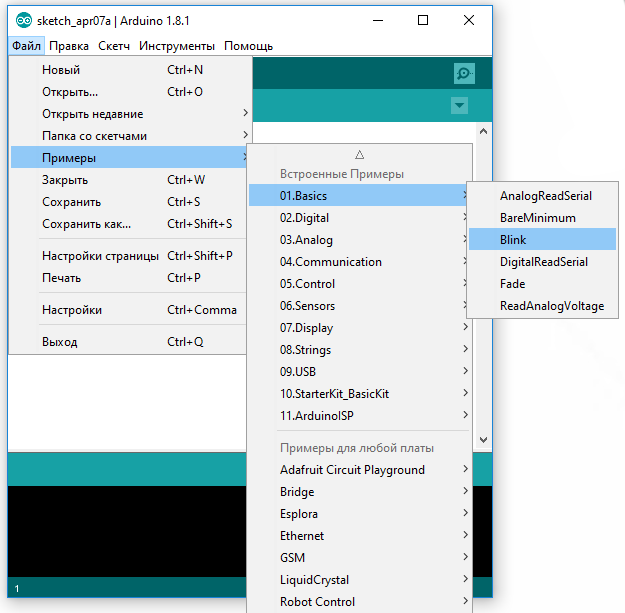Viewport: 625px width, 613px height.
Task: Open Настройки страницы entry
Action: 128,255
